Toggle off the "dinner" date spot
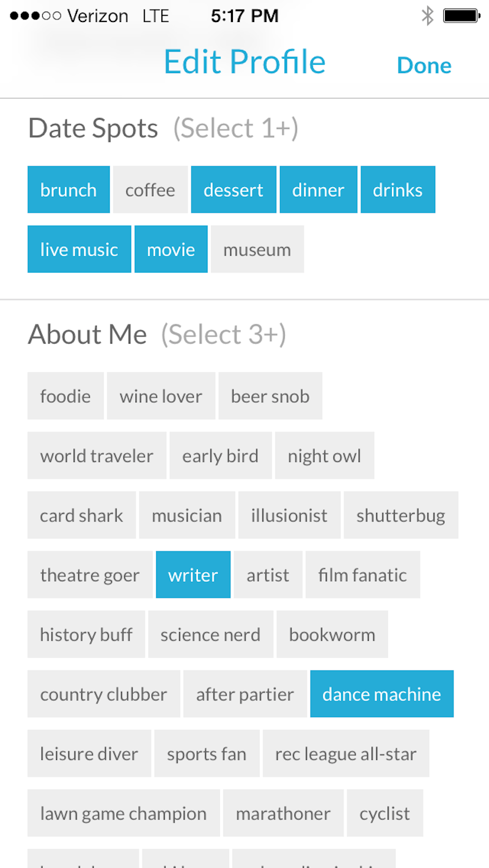 point(318,189)
